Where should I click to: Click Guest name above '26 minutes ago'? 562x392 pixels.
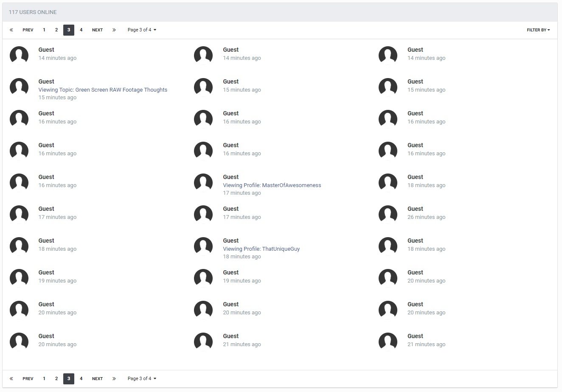[x=415, y=209]
